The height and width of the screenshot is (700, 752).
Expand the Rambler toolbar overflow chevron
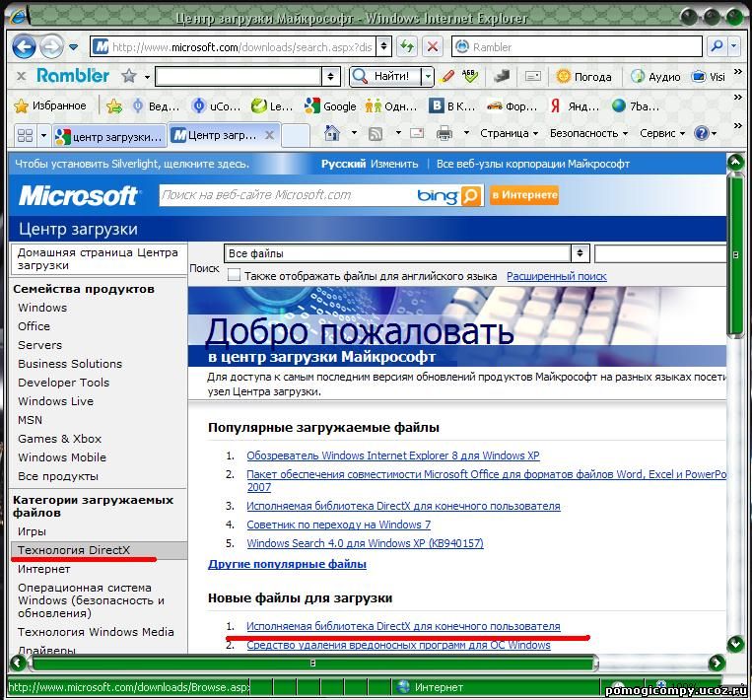tap(737, 71)
